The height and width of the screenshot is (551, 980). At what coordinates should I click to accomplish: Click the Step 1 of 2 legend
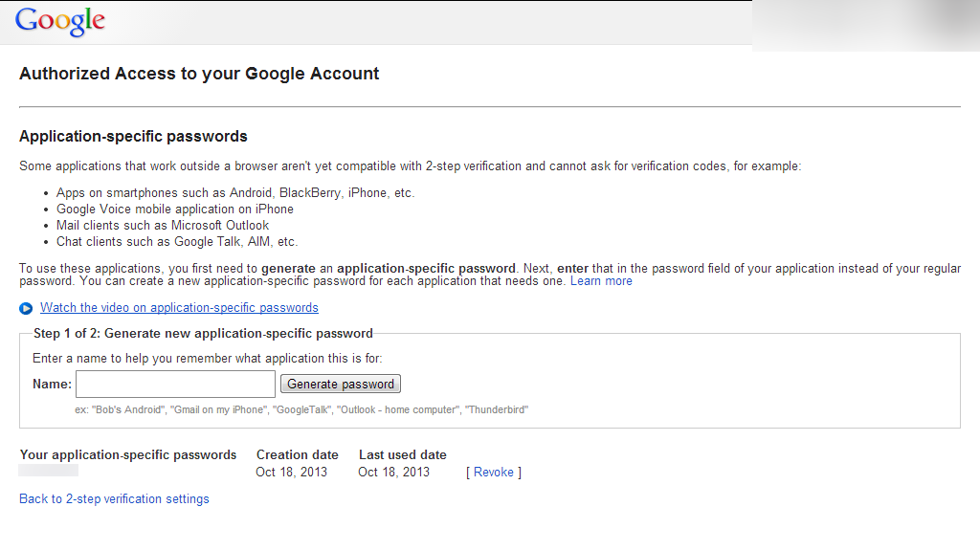click(x=203, y=333)
